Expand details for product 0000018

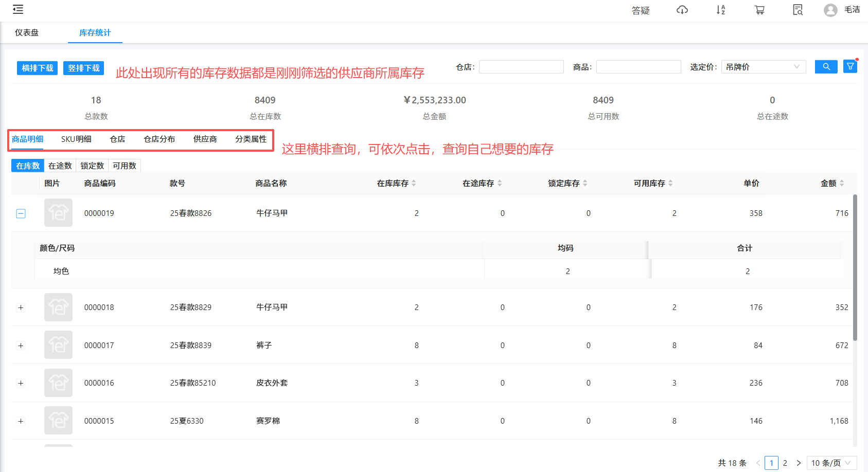21,307
